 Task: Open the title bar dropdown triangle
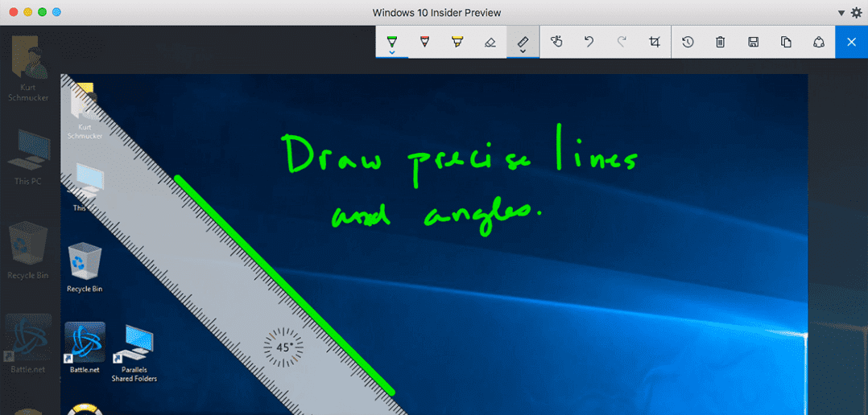pos(841,13)
